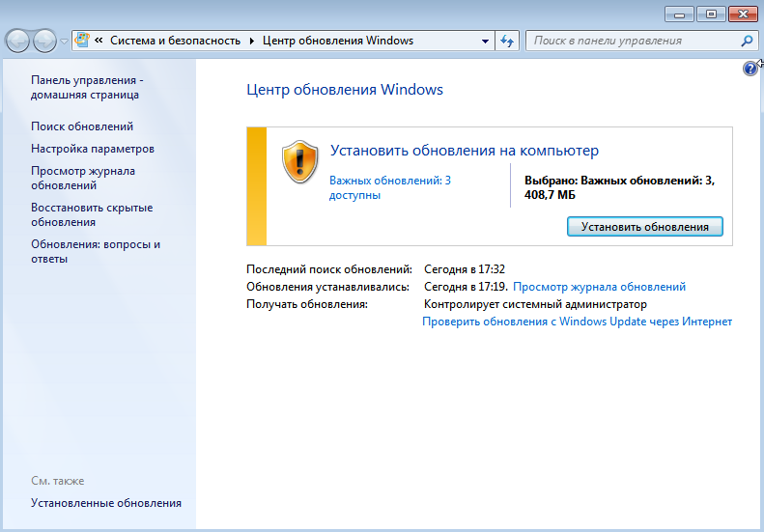The image size is (764, 532).
Task: Open 'Просмотр журнала обновлений' in the sidebar
Action: tap(83, 178)
